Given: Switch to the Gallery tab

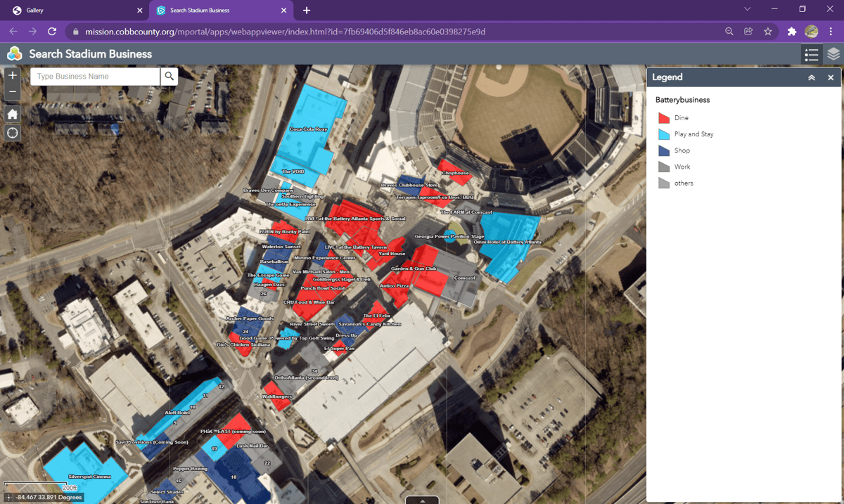Looking at the screenshot, I should coord(77,11).
